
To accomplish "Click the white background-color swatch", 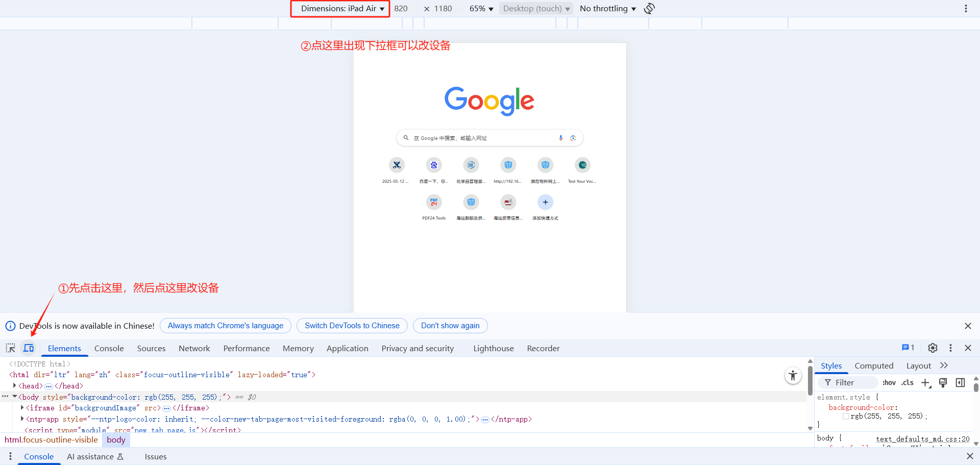I will tap(846, 416).
